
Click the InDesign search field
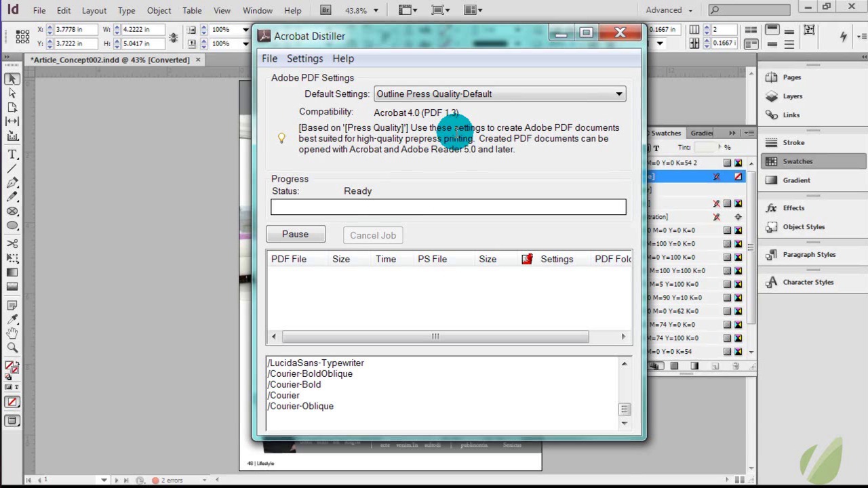(749, 10)
